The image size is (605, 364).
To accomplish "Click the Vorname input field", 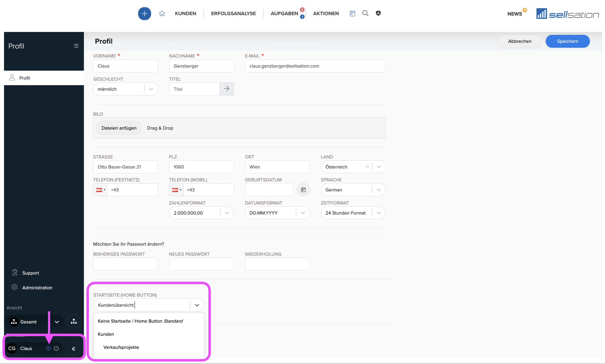I will tap(125, 66).
